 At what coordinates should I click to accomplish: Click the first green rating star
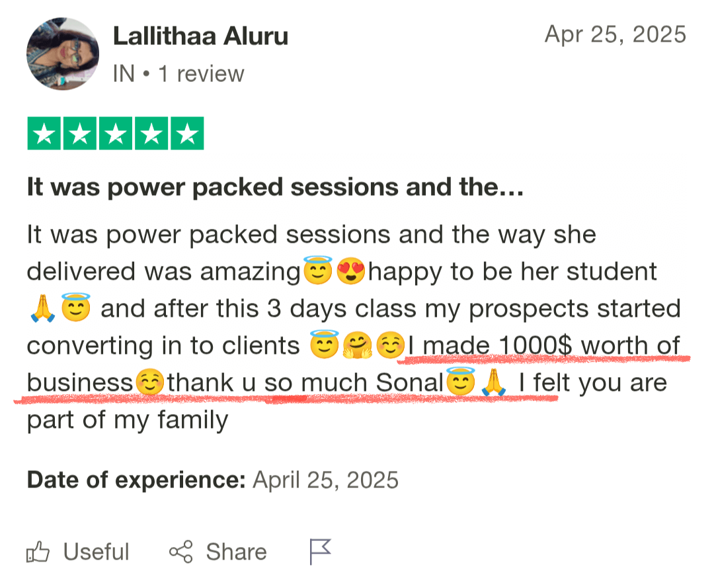point(45,134)
